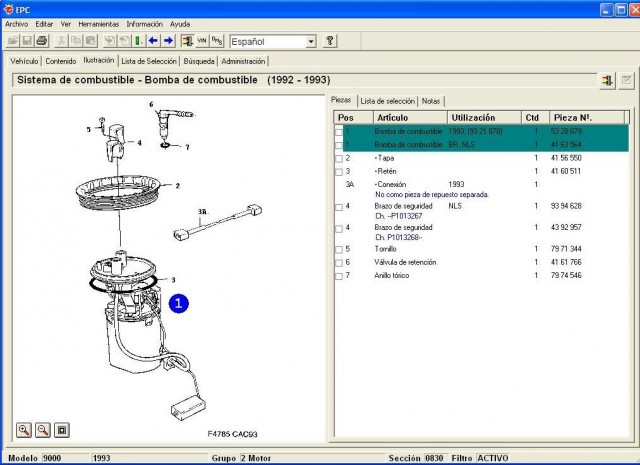Image resolution: width=640 pixels, height=465 pixels.
Task: Open the Lista de selección sub-tab
Action: 388,101
